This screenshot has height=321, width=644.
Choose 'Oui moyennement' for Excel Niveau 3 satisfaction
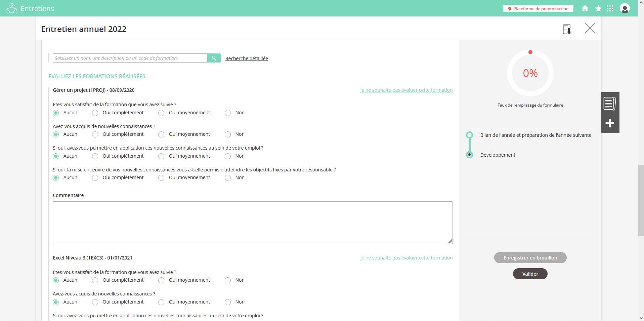[x=162, y=280]
